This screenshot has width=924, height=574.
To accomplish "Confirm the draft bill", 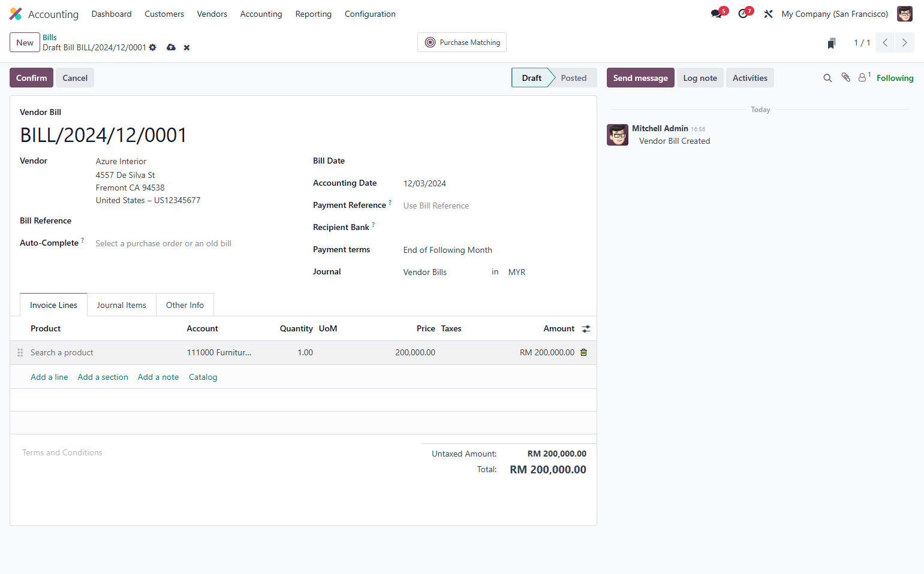I will (x=31, y=78).
